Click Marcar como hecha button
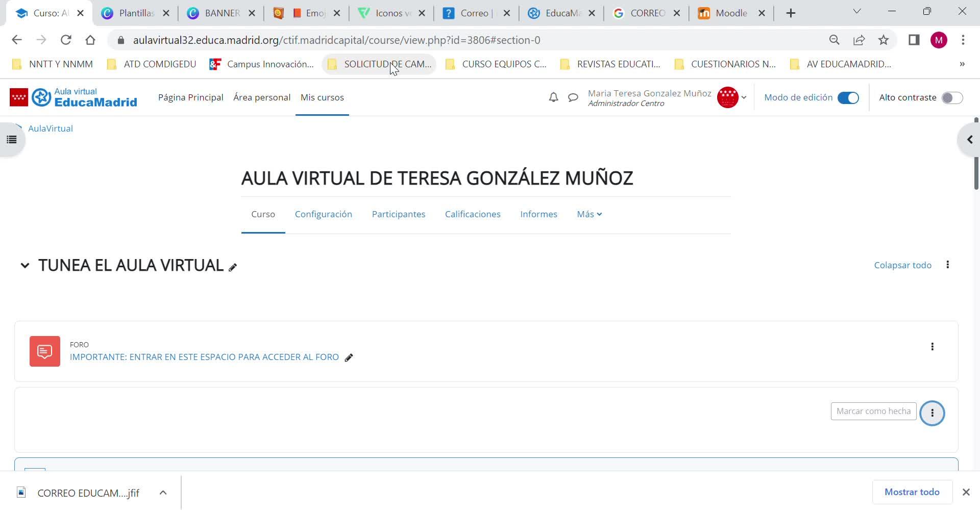 [873, 411]
